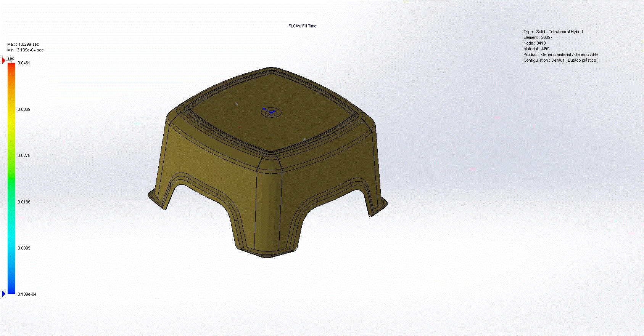Click the blue minimum marker on the legend

[4, 293]
